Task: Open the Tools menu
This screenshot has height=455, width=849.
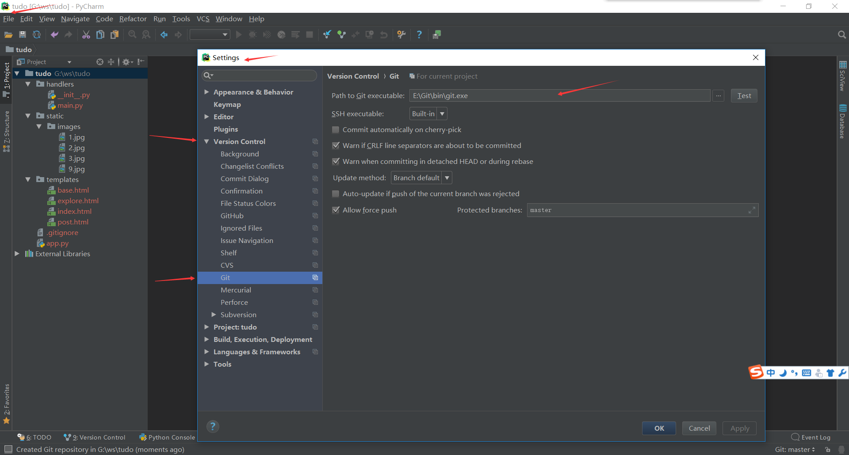Action: [x=181, y=19]
